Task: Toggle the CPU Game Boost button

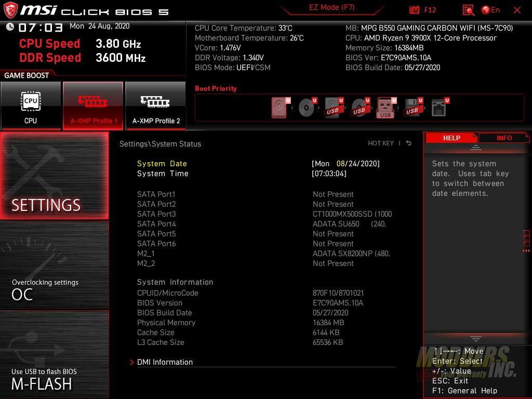Action: tap(31, 105)
